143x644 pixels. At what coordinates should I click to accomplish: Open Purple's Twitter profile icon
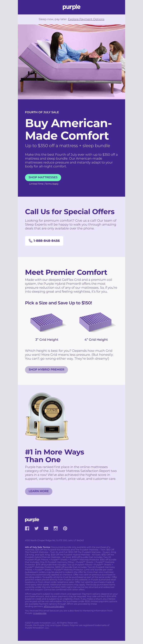click(x=37, y=528)
